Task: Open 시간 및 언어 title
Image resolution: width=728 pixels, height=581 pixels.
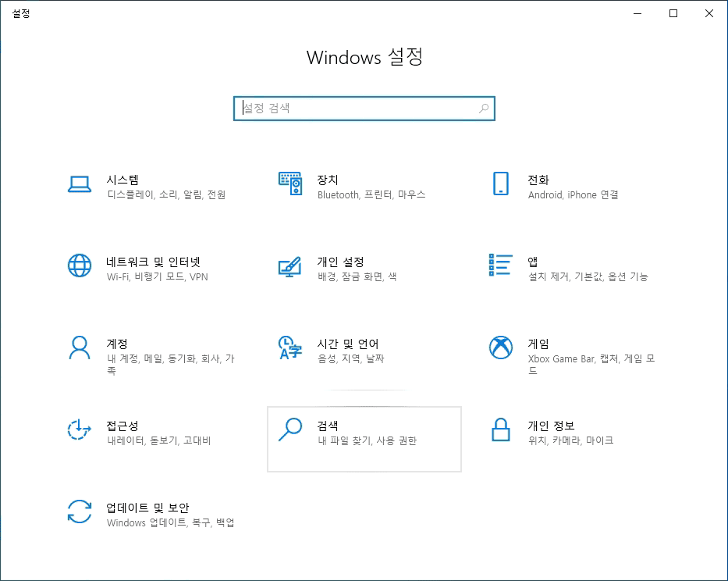Action: click(348, 344)
